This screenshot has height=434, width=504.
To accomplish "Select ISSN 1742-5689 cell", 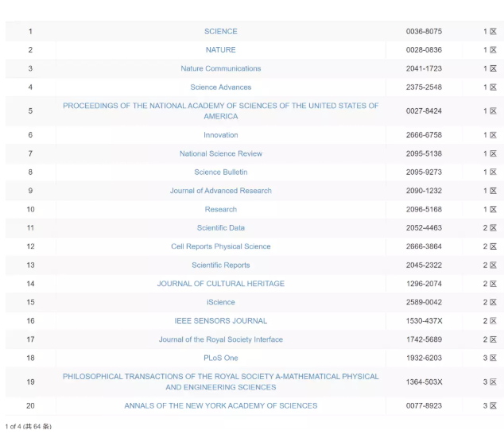I will tap(424, 339).
